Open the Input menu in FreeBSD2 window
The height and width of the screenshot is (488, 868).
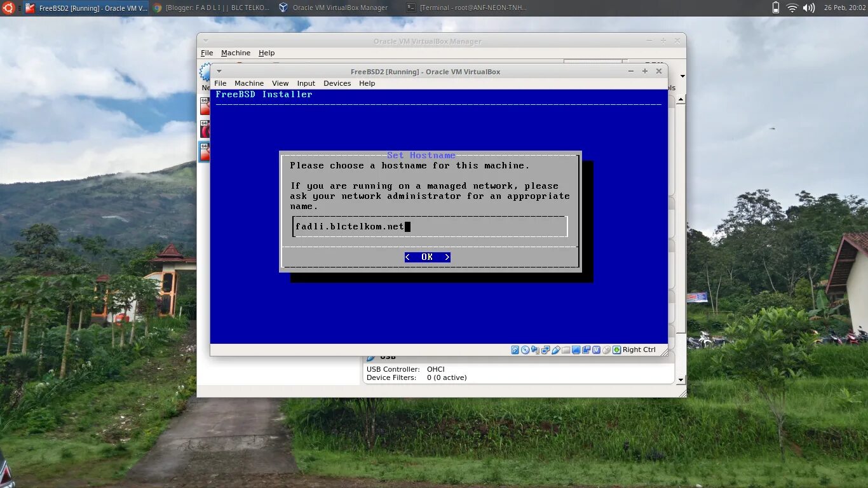(x=306, y=83)
